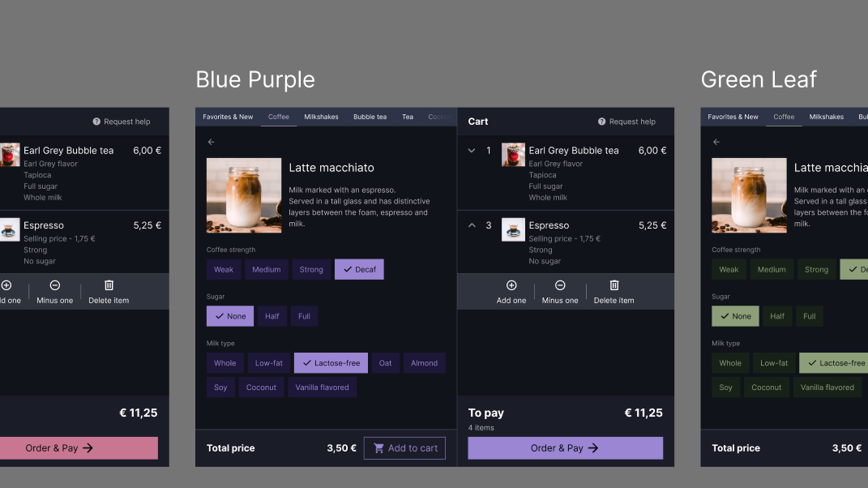Go back using the Blue Purple back arrow

click(x=211, y=142)
